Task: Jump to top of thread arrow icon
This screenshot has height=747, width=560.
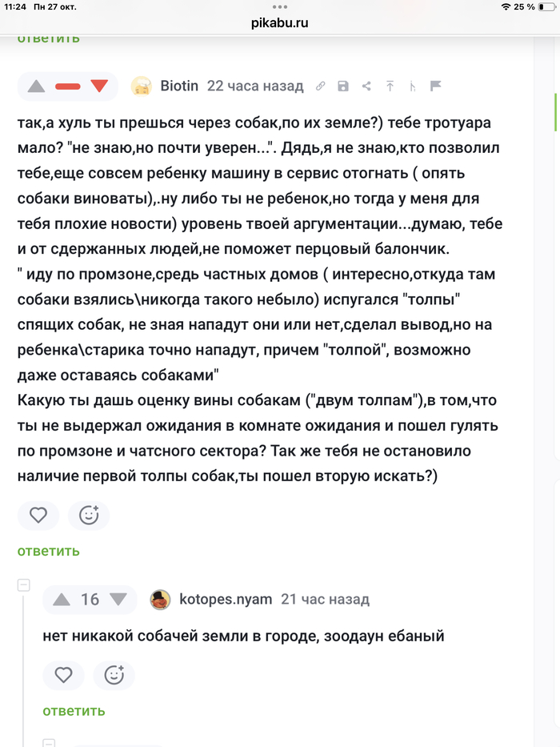Action: (x=390, y=86)
